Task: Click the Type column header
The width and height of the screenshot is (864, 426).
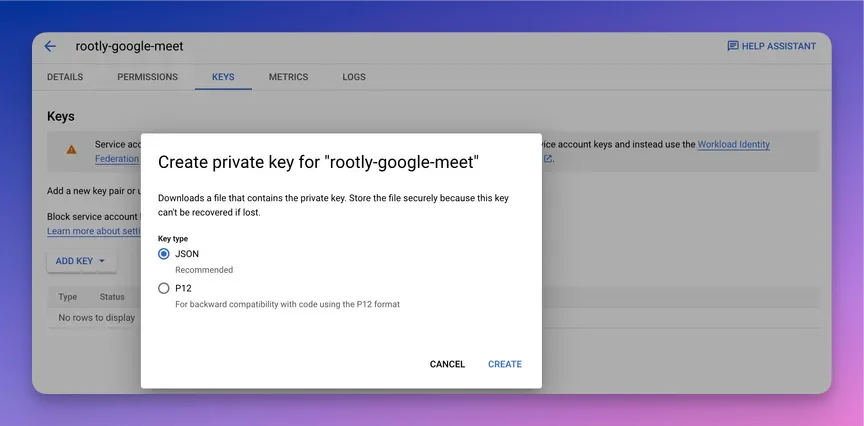Action: [68, 296]
